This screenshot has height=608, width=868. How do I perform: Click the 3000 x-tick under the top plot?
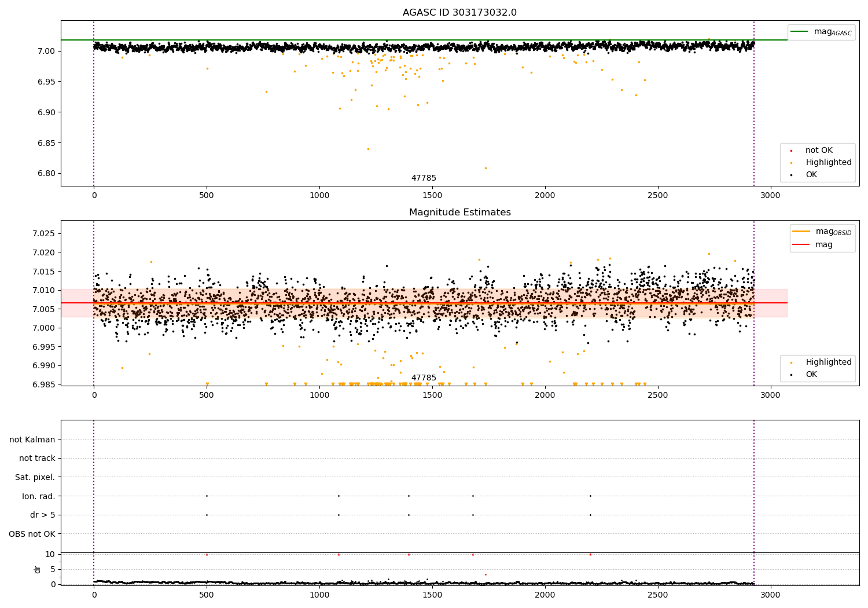tap(770, 196)
